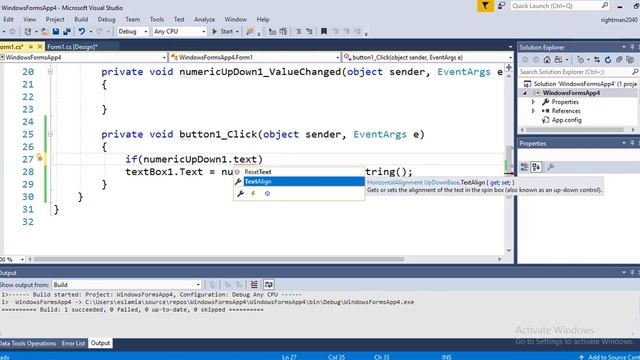Switch to Form1.cs [Design] tab

point(73,47)
